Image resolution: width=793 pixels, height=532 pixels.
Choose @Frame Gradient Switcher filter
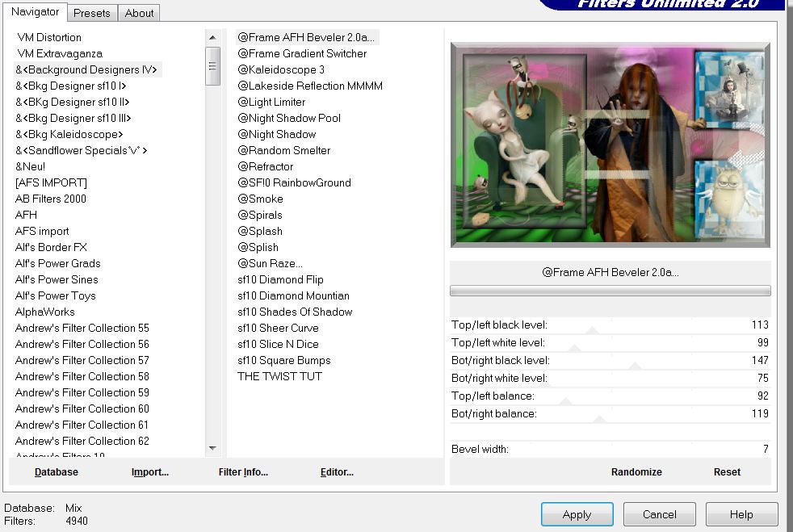(302, 53)
